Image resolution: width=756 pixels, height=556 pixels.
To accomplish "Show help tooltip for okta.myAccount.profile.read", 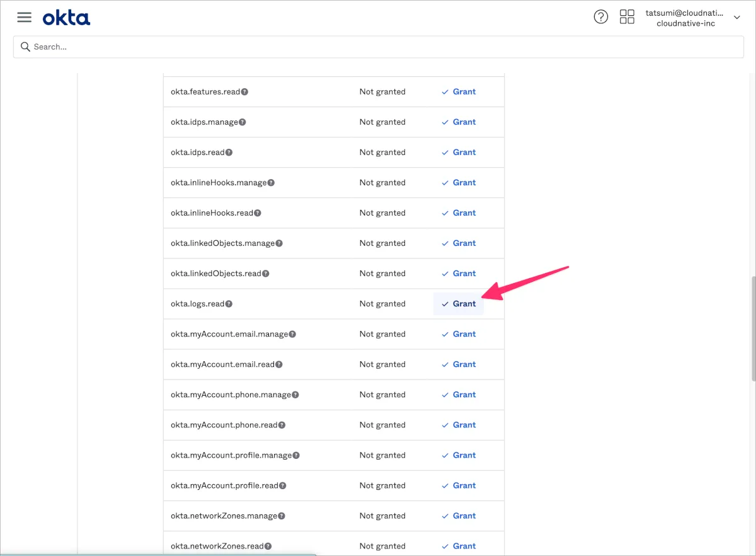I will (283, 485).
